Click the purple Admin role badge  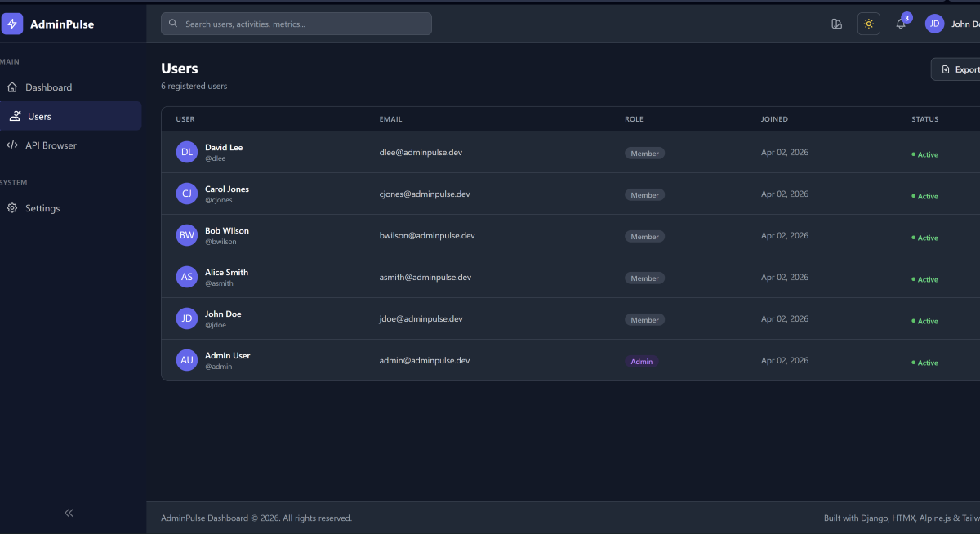tap(641, 361)
